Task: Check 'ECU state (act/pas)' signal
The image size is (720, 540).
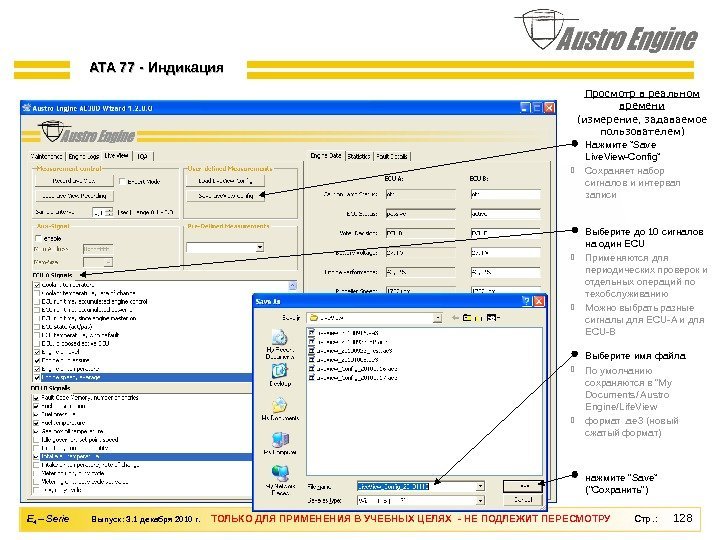Action: click(37, 327)
